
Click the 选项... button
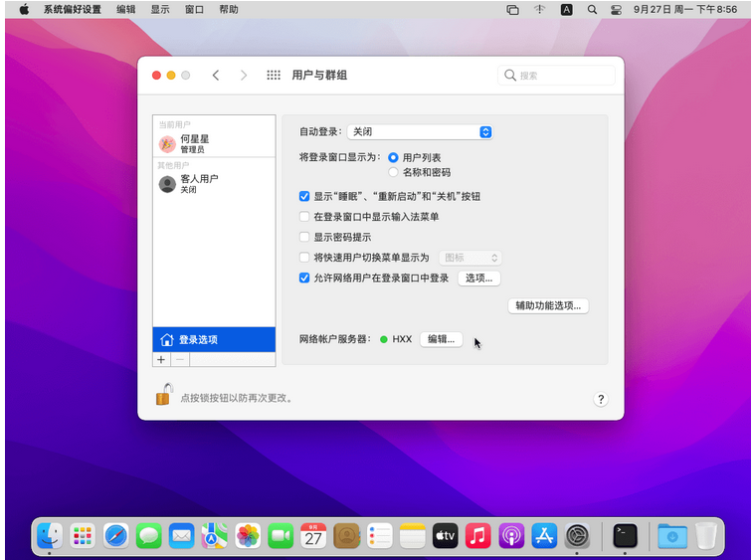(x=478, y=279)
